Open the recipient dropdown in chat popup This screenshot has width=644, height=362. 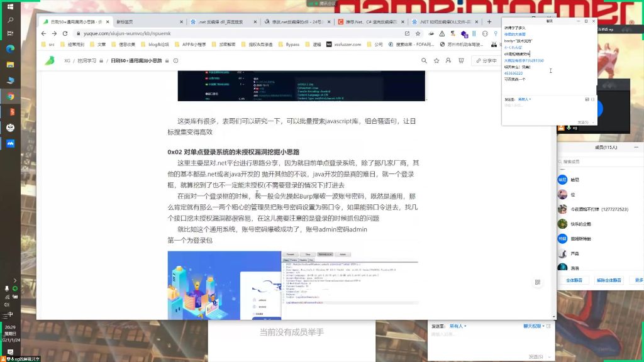point(524,99)
